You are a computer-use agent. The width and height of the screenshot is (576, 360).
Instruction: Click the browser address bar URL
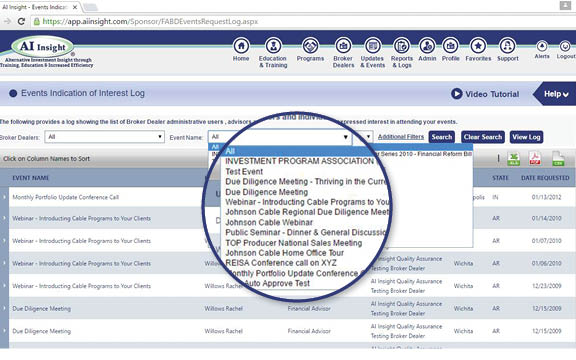150,22
